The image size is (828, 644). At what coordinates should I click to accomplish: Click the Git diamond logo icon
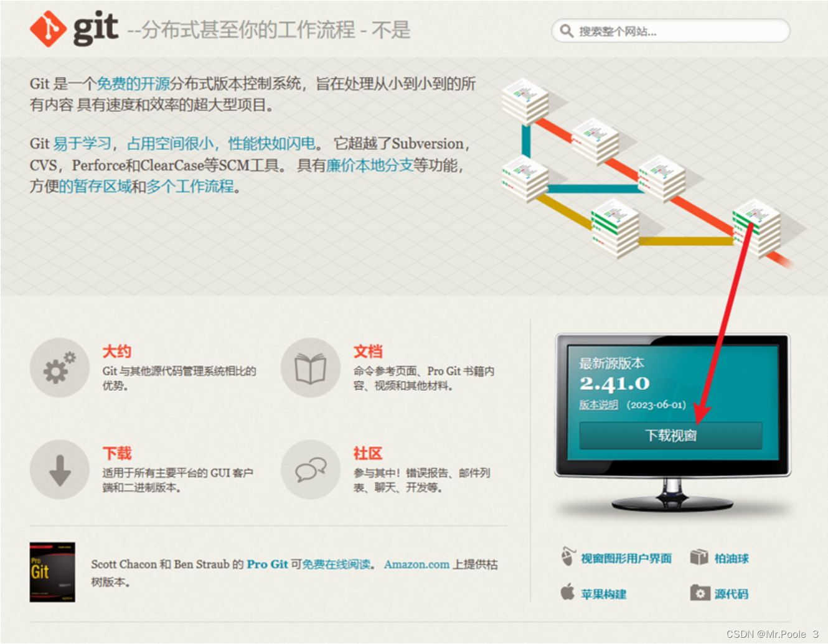click(48, 29)
